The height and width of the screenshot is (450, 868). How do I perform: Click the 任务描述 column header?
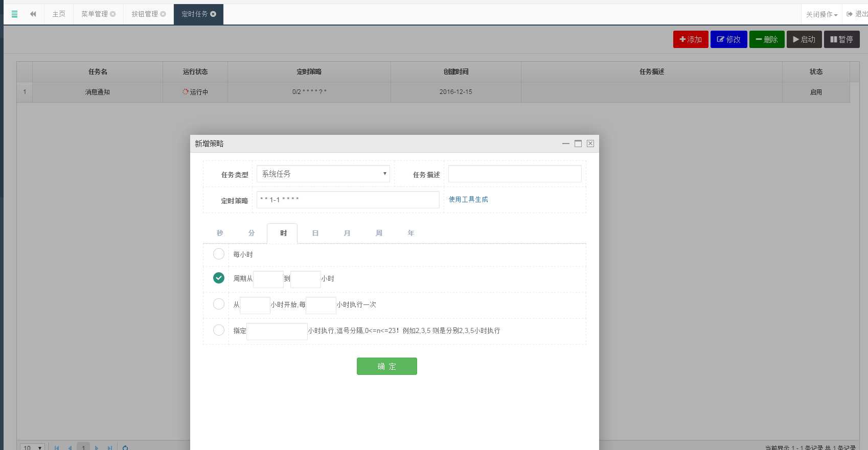pyautogui.click(x=652, y=72)
